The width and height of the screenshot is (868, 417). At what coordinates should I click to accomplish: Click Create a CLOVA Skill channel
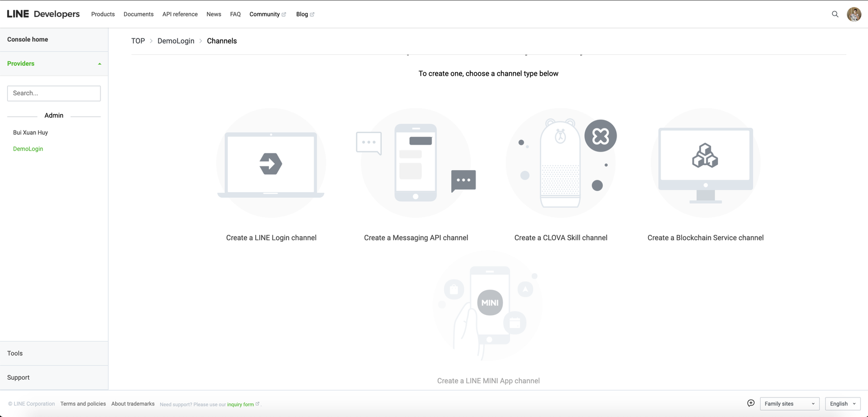pyautogui.click(x=561, y=238)
